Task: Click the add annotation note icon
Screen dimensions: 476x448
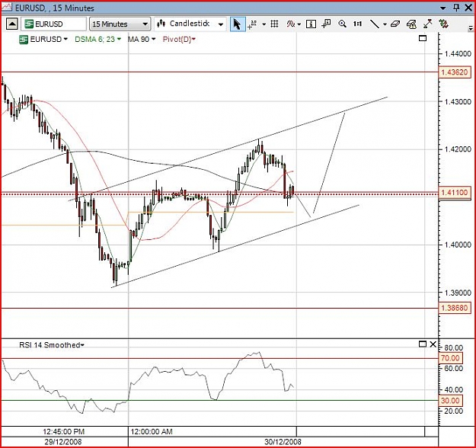Action: click(x=326, y=24)
